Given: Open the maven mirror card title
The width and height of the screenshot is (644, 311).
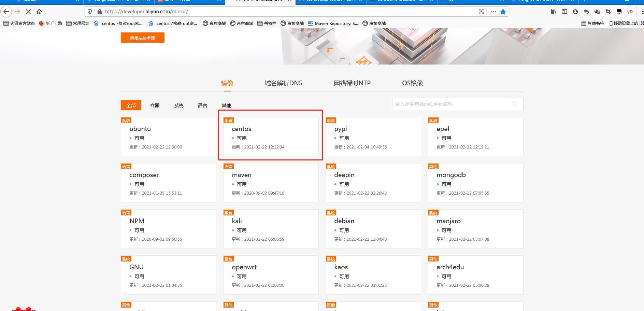Looking at the screenshot, I should [242, 175].
